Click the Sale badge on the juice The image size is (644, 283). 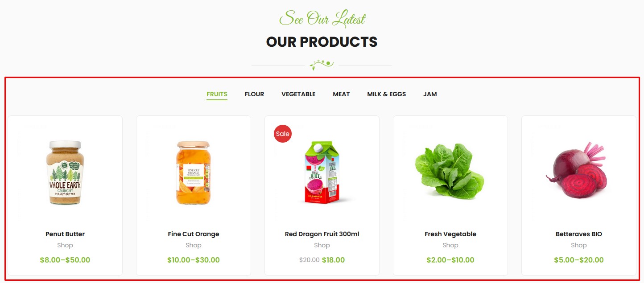283,134
